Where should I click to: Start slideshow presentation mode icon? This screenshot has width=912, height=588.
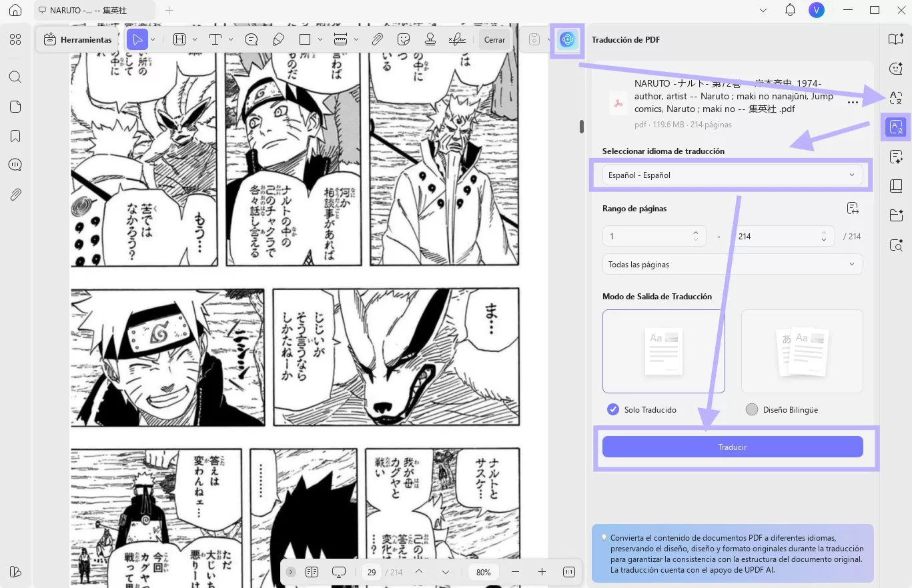pos(339,571)
